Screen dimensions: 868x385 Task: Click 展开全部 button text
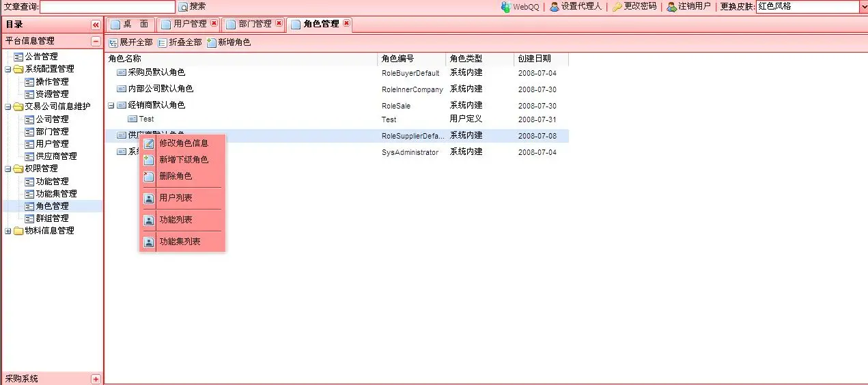[136, 42]
